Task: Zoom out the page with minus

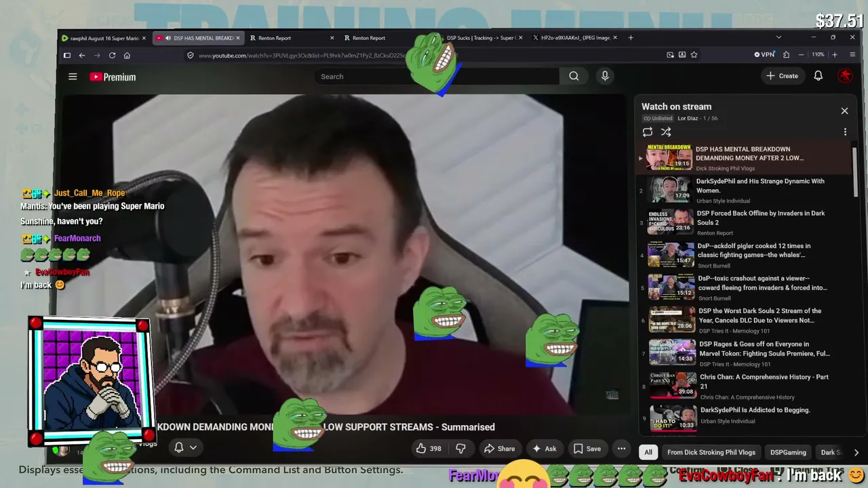Action: point(801,55)
